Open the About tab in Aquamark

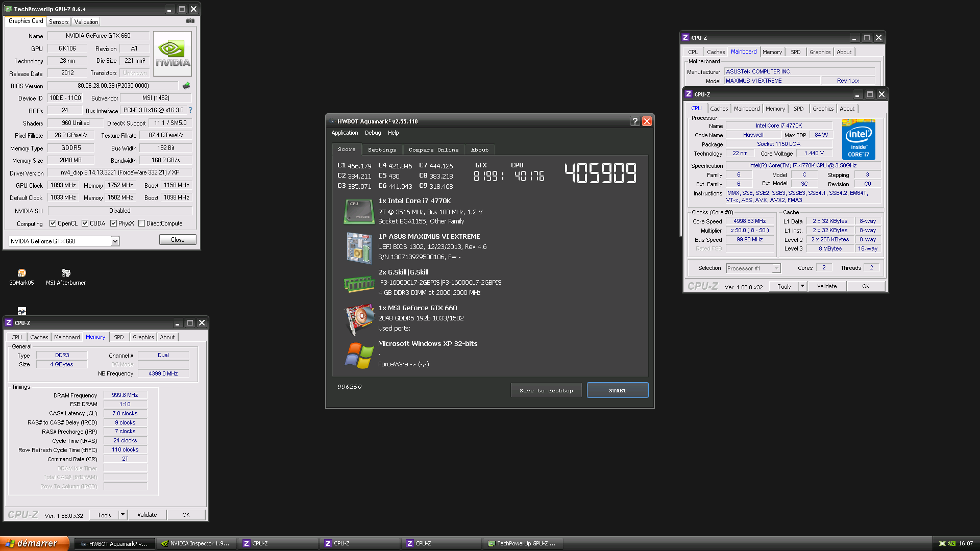click(x=479, y=149)
